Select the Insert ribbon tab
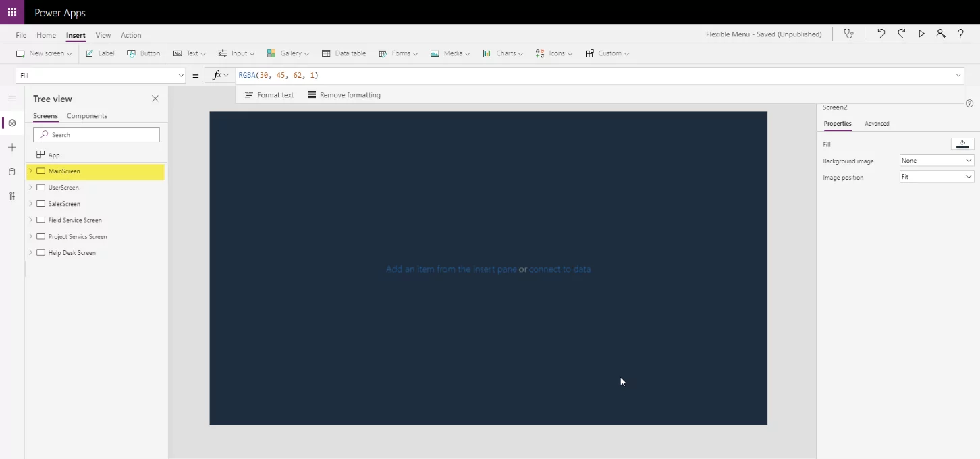The height and width of the screenshot is (459, 980). [76, 35]
